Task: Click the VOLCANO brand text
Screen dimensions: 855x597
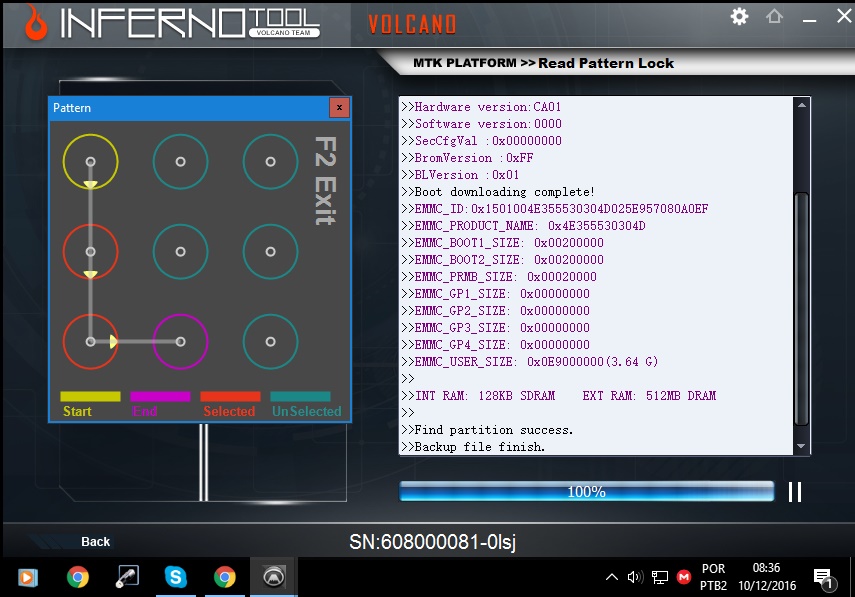Action: pyautogui.click(x=412, y=25)
